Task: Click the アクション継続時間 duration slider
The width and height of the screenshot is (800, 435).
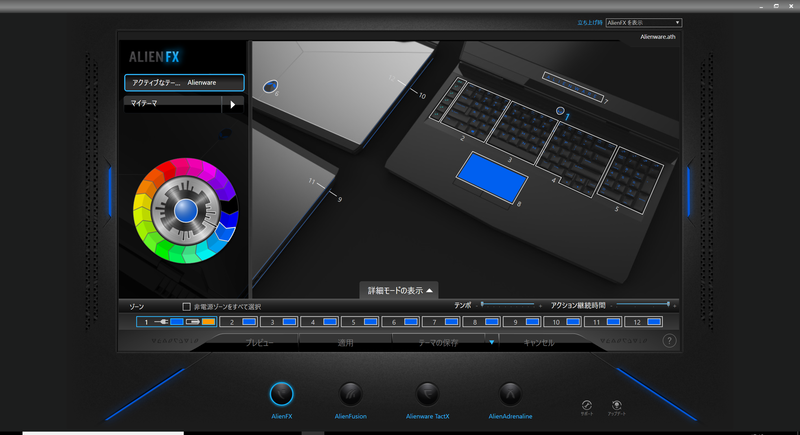Action: [643, 305]
